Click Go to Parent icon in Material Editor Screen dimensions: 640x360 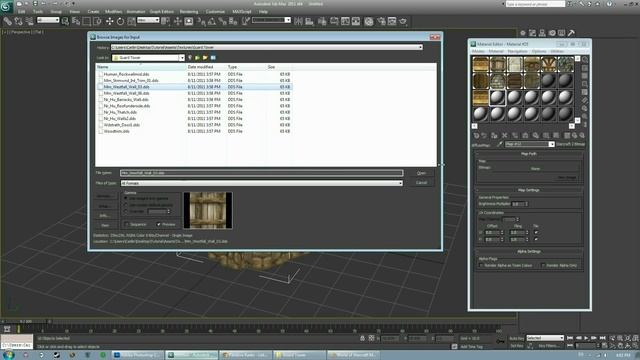pyautogui.click(x=575, y=135)
